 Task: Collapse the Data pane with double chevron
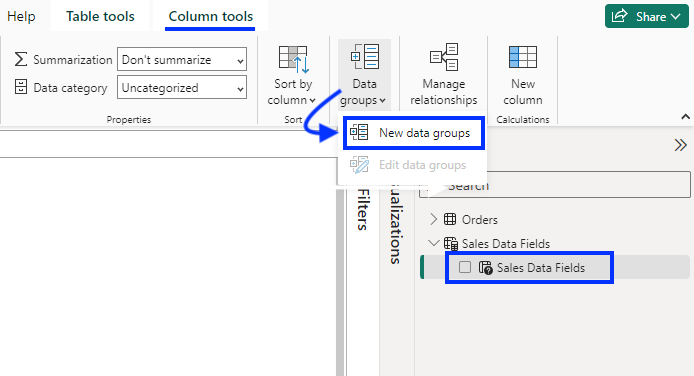click(680, 145)
